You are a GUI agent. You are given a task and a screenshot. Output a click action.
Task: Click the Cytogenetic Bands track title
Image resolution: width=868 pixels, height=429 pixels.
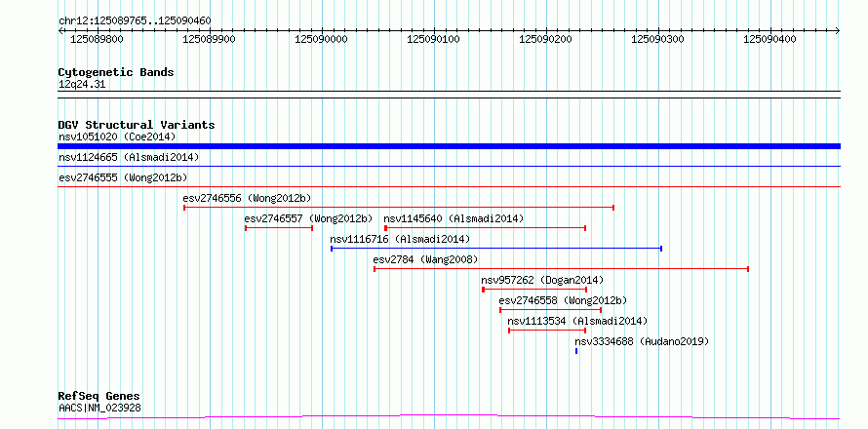[116, 72]
